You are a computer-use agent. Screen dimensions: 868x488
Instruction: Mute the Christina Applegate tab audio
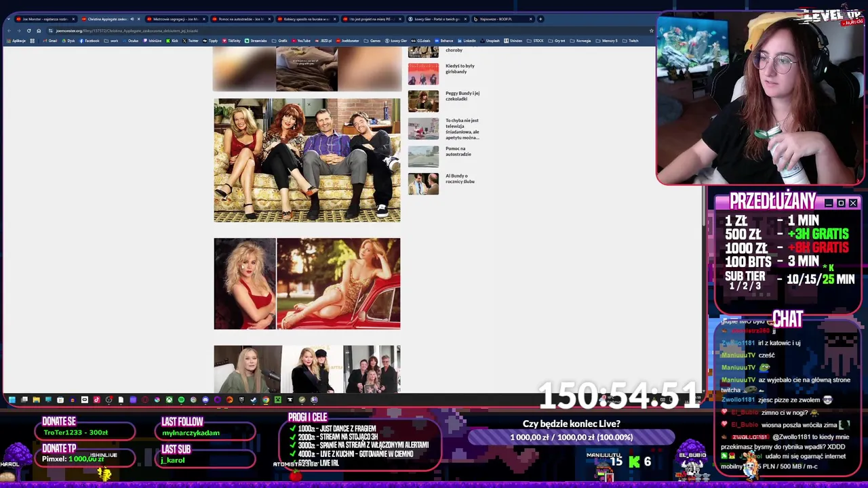pyautogui.click(x=132, y=19)
